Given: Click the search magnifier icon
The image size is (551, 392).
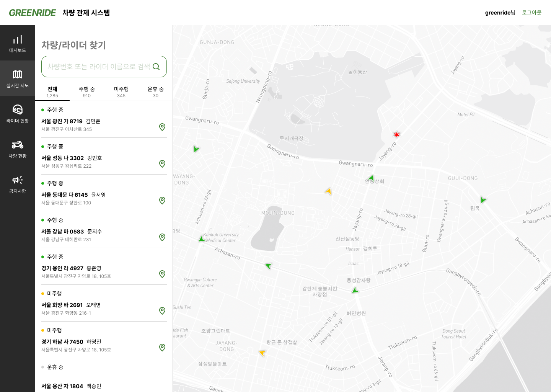Looking at the screenshot, I should pyautogui.click(x=156, y=67).
